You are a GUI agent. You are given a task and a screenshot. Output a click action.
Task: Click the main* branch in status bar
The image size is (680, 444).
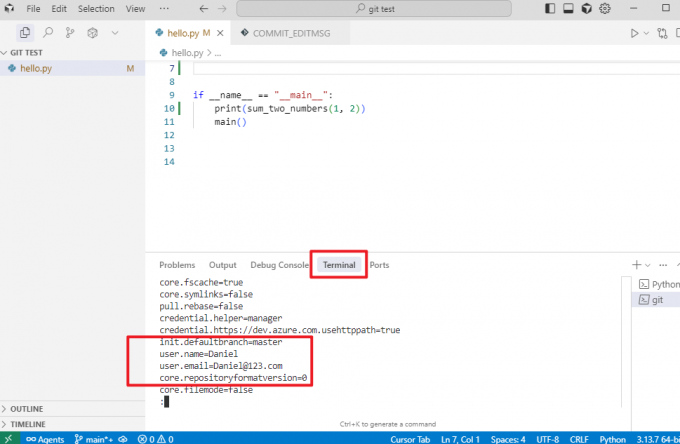pyautogui.click(x=94, y=438)
